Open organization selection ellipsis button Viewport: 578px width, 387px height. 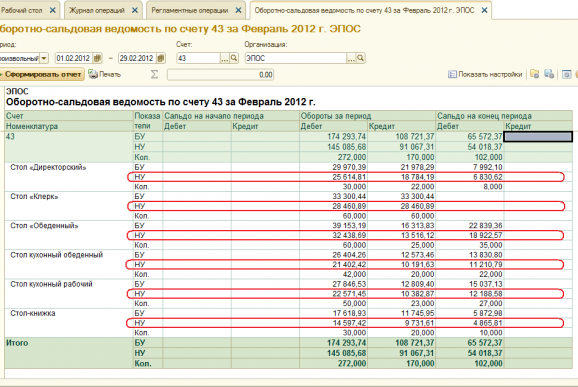(x=351, y=58)
